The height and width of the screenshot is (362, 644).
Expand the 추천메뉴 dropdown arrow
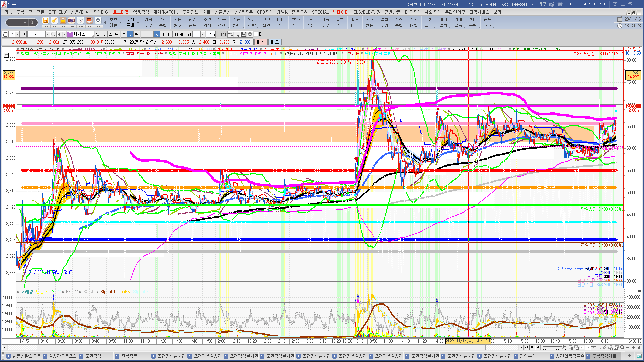tap(120, 23)
